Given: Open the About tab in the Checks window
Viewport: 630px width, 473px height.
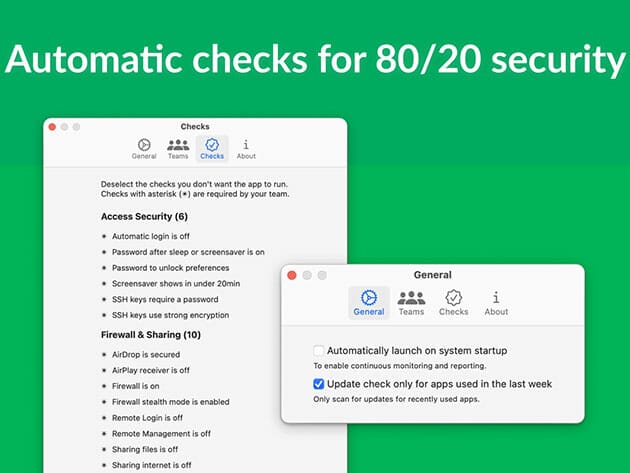Looking at the screenshot, I should coord(246,149).
